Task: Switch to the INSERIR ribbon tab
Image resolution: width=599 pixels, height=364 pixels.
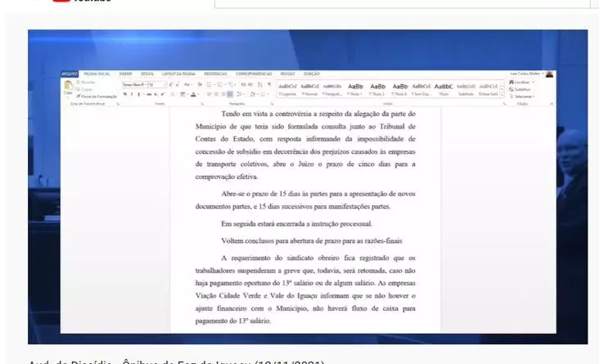Action: click(125, 74)
